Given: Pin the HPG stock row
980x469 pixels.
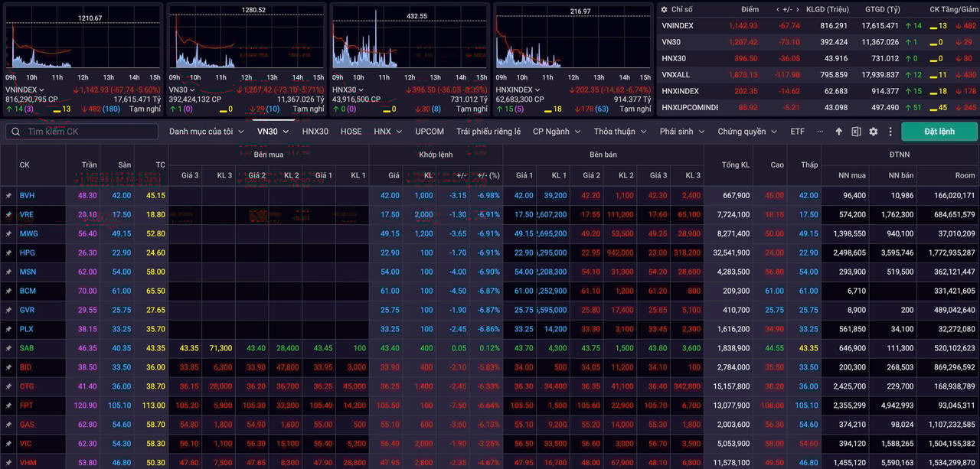Looking at the screenshot, I should (x=8, y=253).
